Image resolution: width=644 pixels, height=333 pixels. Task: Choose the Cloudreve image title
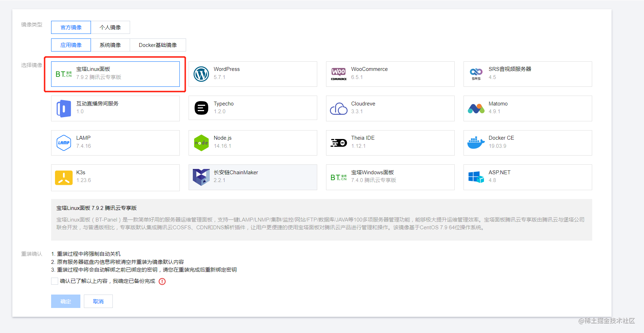pyautogui.click(x=363, y=104)
